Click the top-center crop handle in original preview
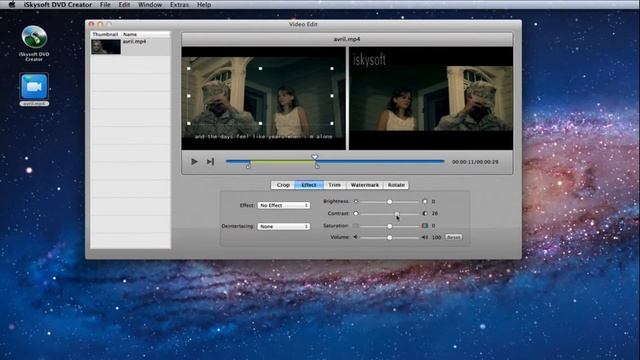 [260, 69]
